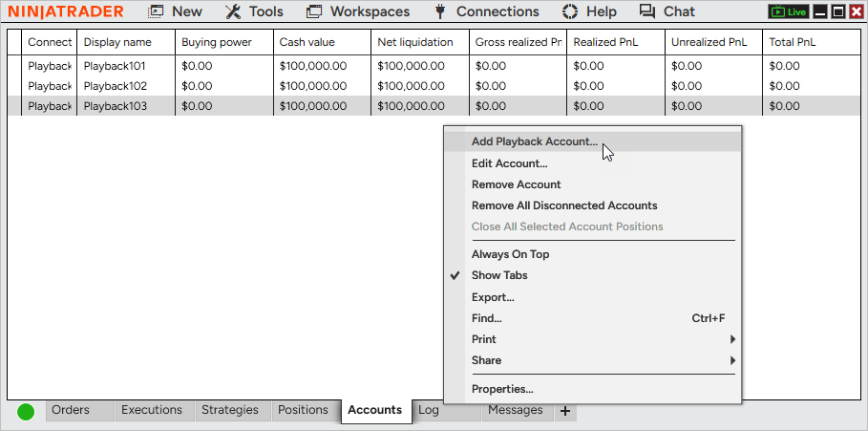Select the Accounts tab
Viewport: 868px width, 431px height.
(x=376, y=411)
